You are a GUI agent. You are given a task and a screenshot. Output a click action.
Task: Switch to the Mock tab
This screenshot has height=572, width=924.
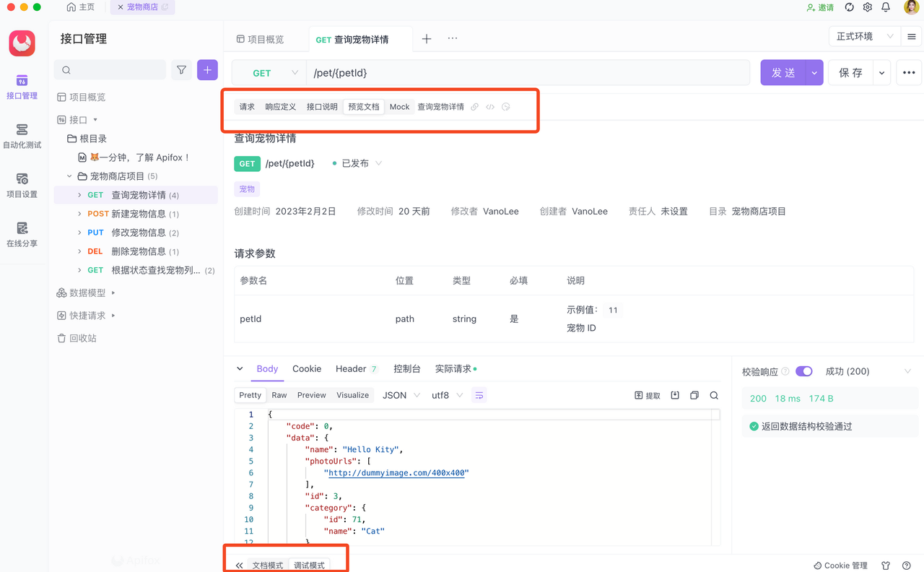coord(399,107)
